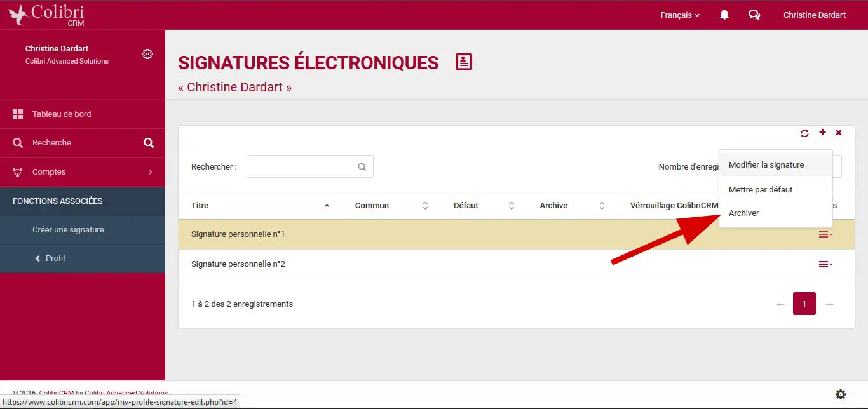
Task: Select row Signature personnelle n°1
Action: [x=517, y=234]
